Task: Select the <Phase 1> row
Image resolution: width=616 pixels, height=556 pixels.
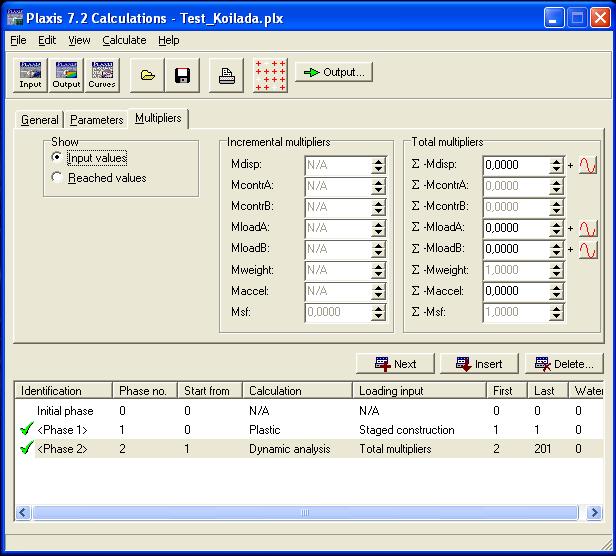Action: pos(309,429)
